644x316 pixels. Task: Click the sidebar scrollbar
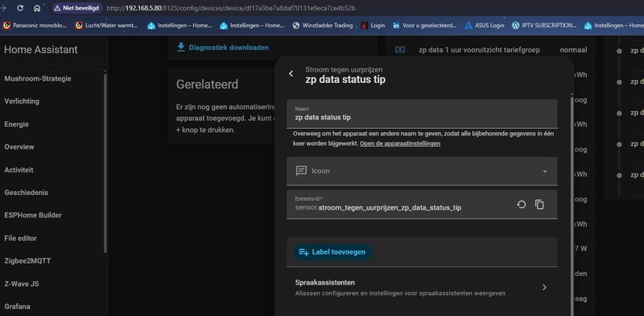point(105,163)
